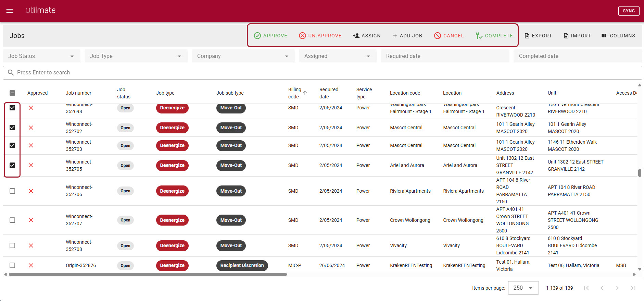Click the Recipient Discretion chip for Origin-352876
644x301 pixels.
coord(242,265)
